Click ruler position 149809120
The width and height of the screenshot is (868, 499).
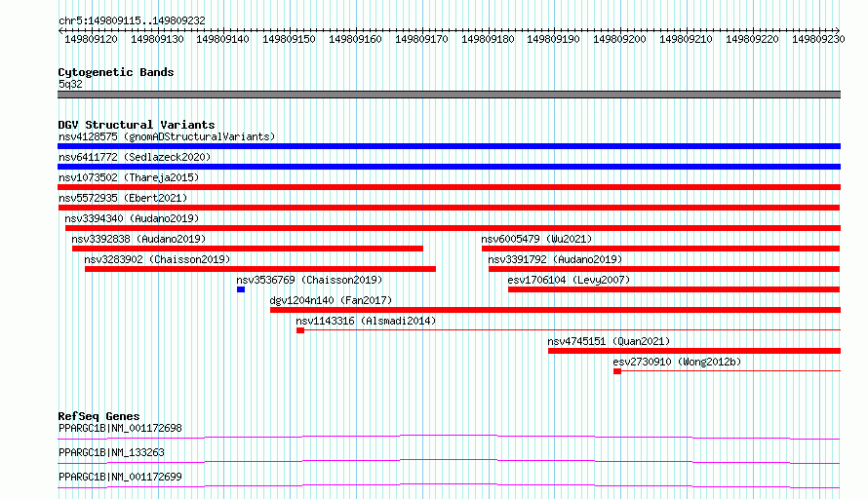coord(91,39)
